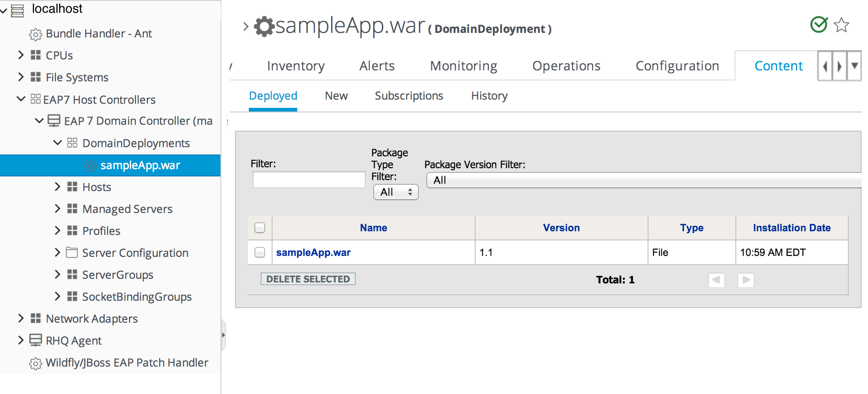Click the favorite star icon

(841, 25)
